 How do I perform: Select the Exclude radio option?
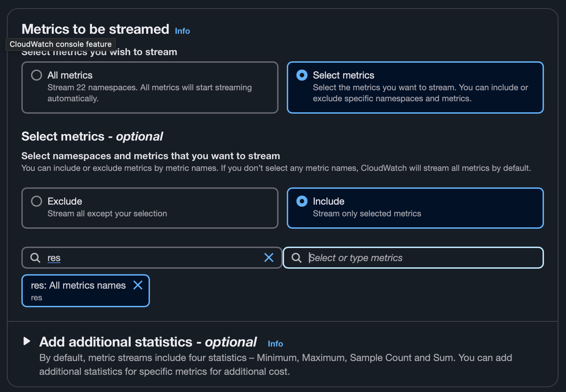click(37, 201)
